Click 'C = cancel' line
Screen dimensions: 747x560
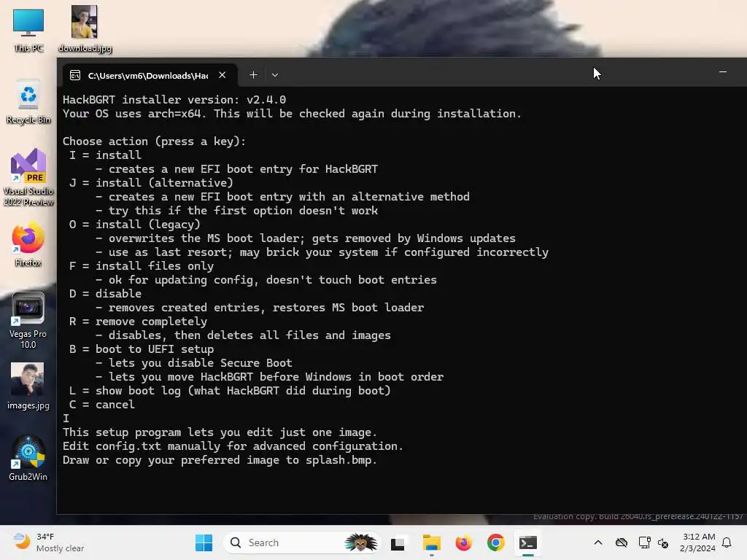[102, 404]
